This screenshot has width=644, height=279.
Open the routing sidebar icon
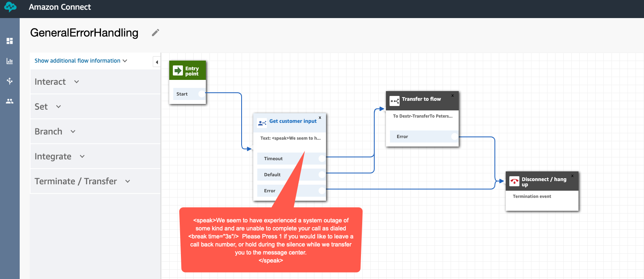pyautogui.click(x=10, y=81)
